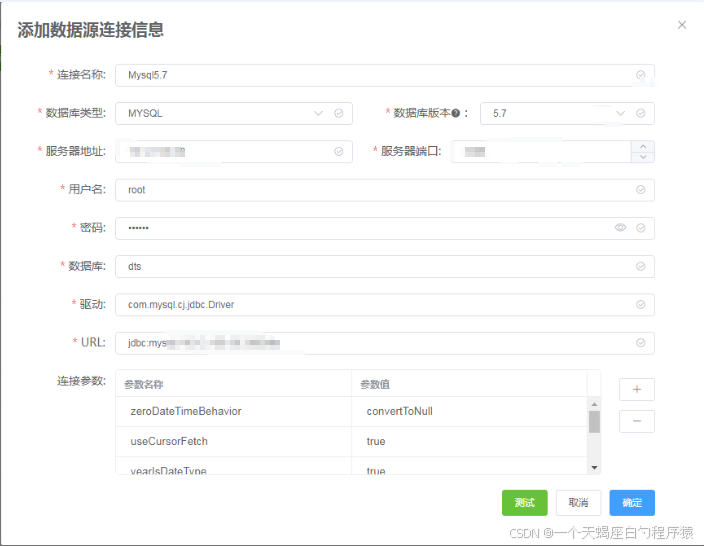704x546 pixels.
Task: Click check icon in 连接名称 field
Action: pyautogui.click(x=641, y=75)
